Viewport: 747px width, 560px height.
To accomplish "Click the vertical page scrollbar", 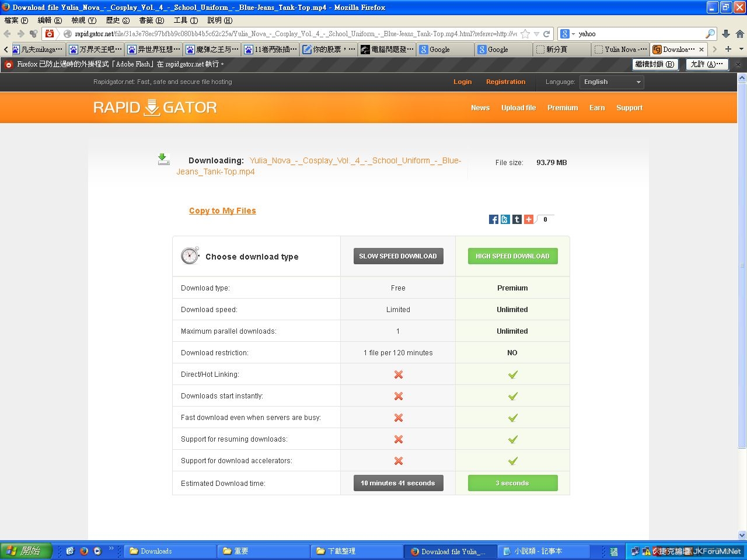I will pyautogui.click(x=742, y=262).
